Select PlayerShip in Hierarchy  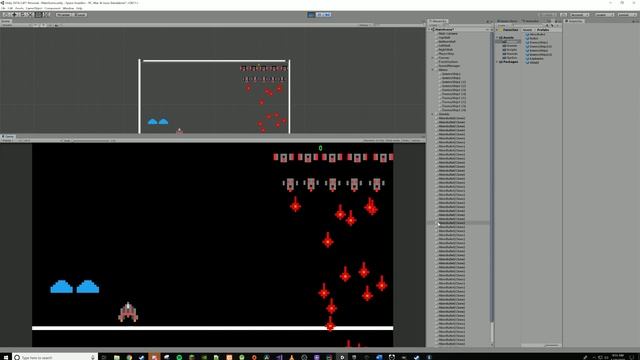446,53
